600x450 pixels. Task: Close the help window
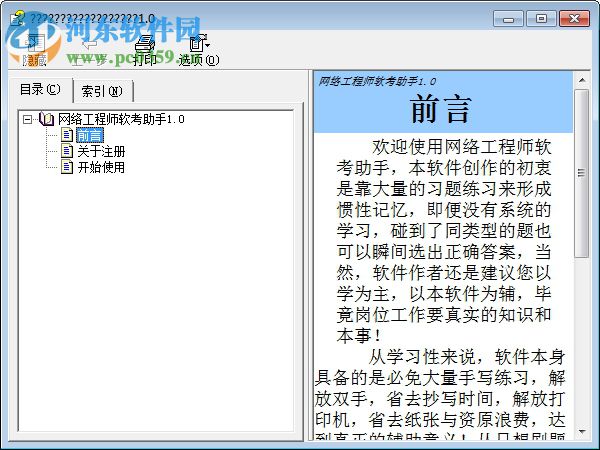[574, 18]
